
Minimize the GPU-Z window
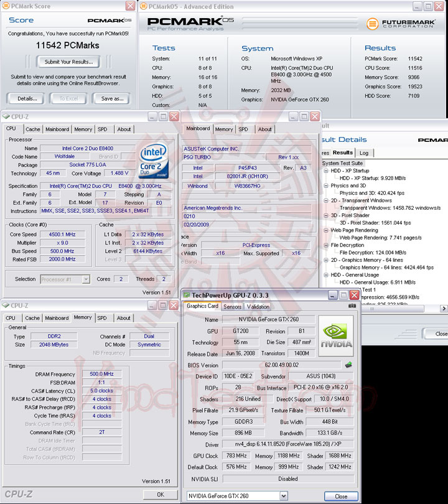[333, 295]
